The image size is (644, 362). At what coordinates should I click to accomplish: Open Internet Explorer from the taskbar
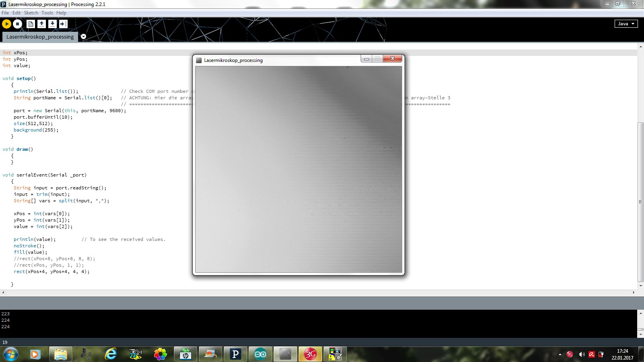click(x=111, y=354)
